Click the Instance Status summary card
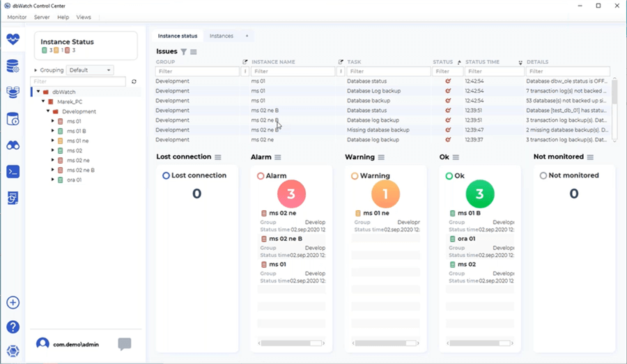 pos(86,46)
